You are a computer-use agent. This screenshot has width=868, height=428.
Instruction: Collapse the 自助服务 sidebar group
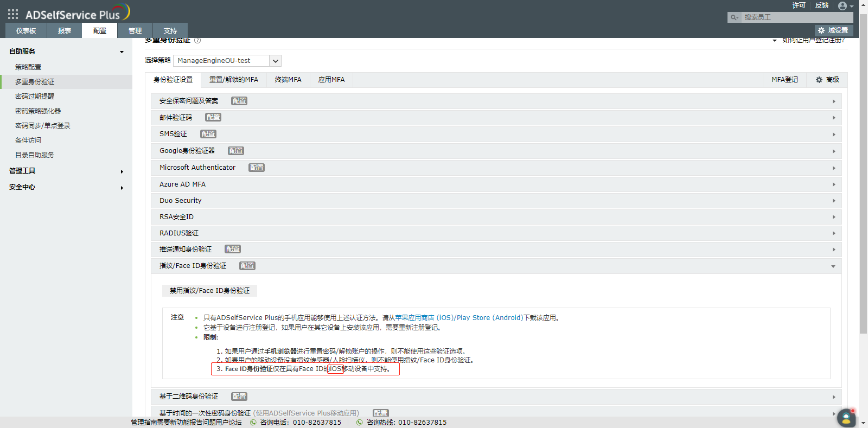pyautogui.click(x=66, y=52)
